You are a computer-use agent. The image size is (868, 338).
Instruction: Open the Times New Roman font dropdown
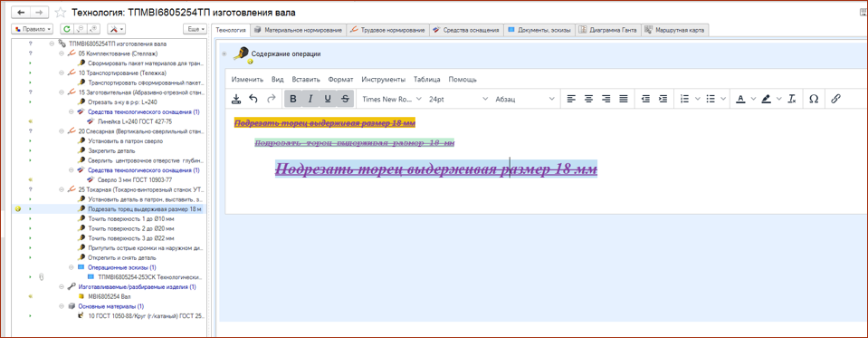(x=391, y=99)
